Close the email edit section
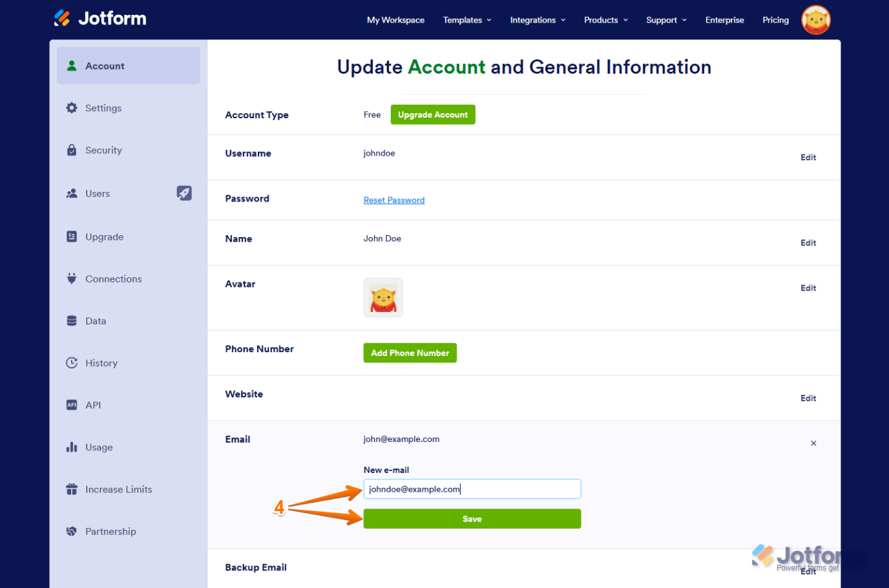The image size is (889, 588). pos(813,443)
